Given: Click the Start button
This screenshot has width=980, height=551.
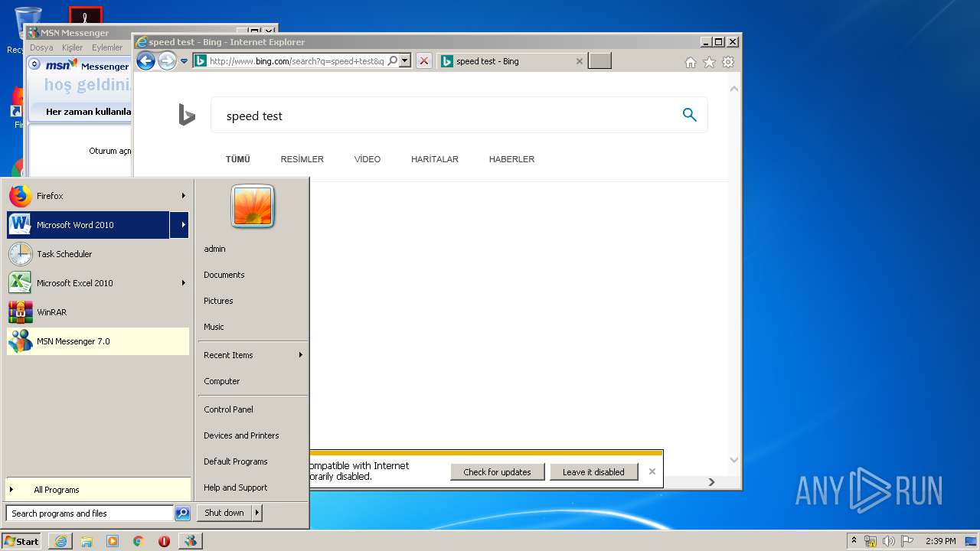Looking at the screenshot, I should (x=21, y=541).
